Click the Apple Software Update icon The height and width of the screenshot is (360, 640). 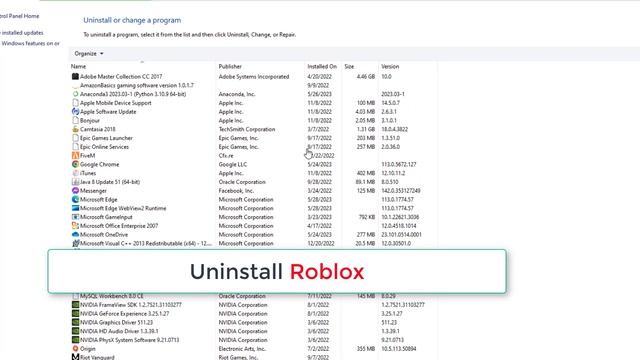(x=75, y=111)
